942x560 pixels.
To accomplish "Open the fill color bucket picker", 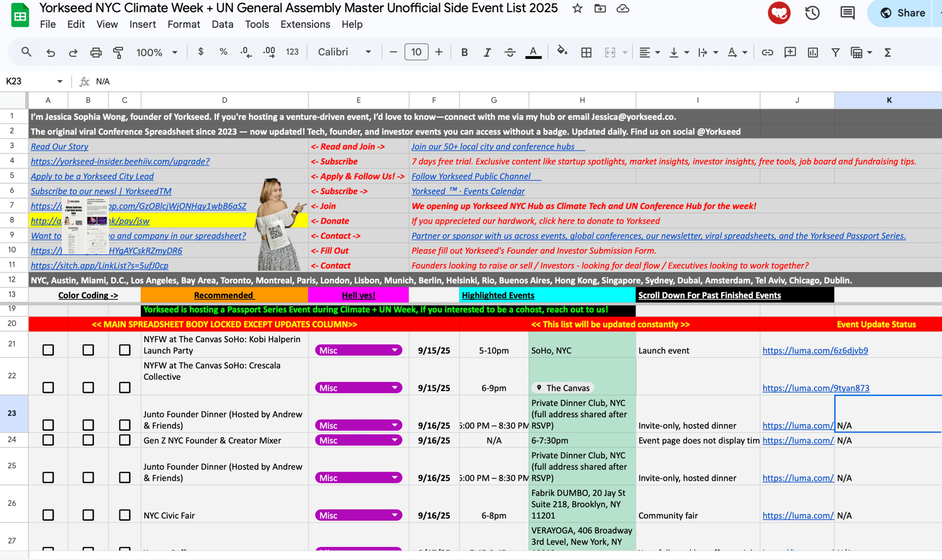I will coord(562,52).
